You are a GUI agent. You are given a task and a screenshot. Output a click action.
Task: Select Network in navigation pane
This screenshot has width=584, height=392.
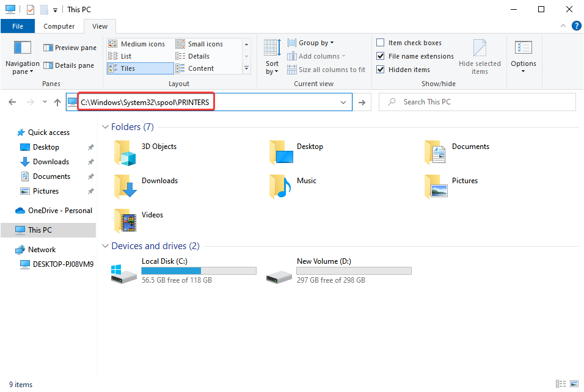[x=36, y=250]
